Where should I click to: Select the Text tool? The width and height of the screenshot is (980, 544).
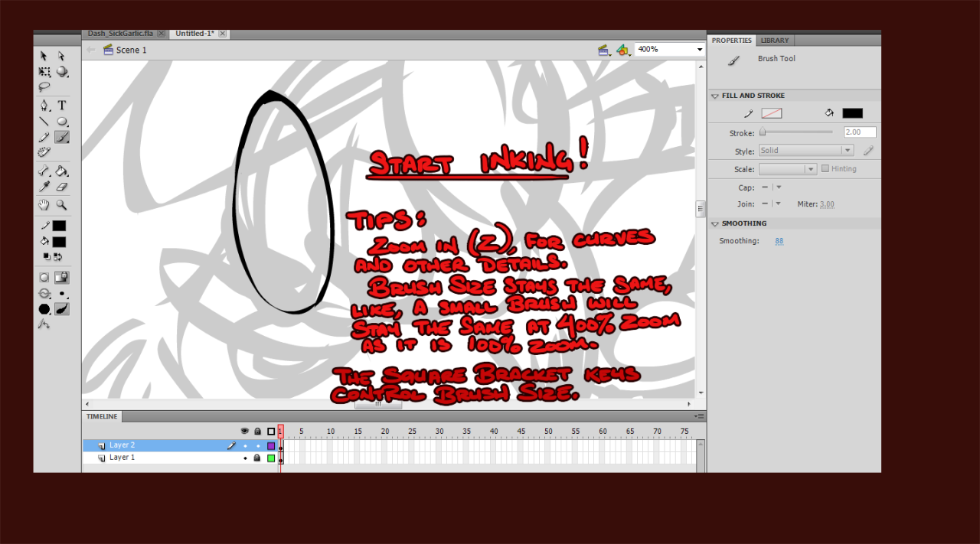[62, 106]
